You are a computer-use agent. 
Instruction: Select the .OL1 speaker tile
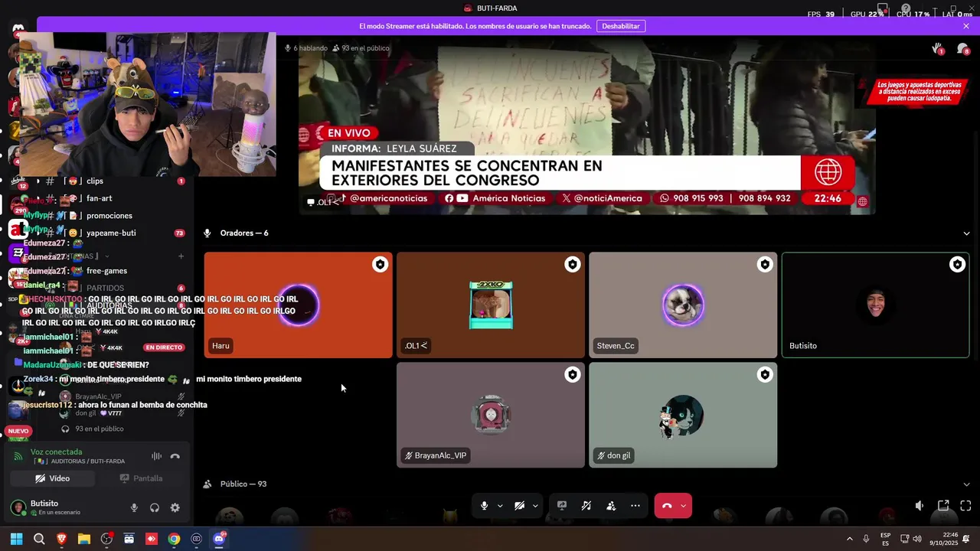(x=491, y=305)
